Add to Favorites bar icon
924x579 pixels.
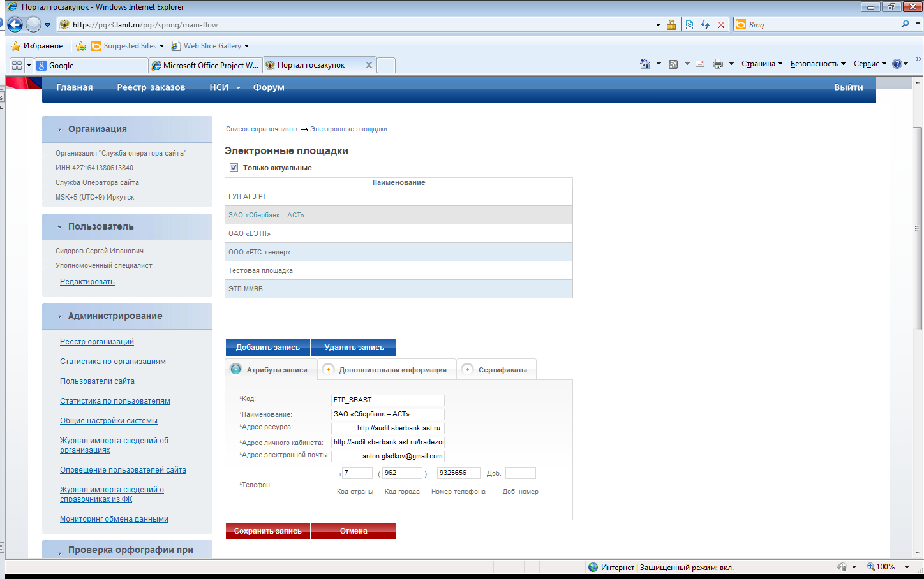click(81, 46)
